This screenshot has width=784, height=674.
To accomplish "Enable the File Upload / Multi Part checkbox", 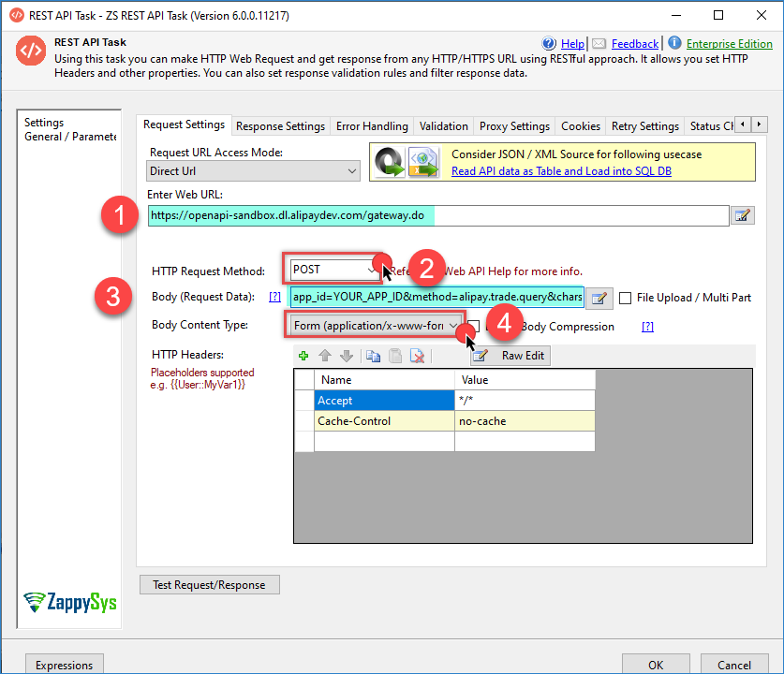I will [626, 299].
